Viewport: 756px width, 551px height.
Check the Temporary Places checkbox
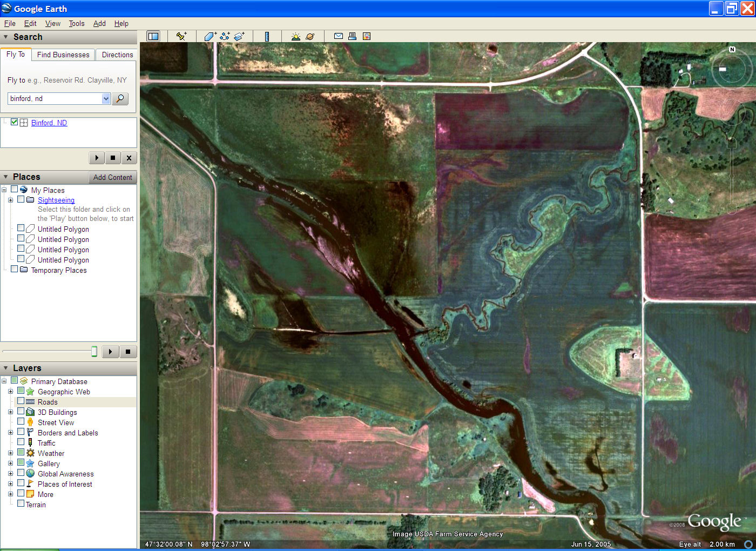15,270
